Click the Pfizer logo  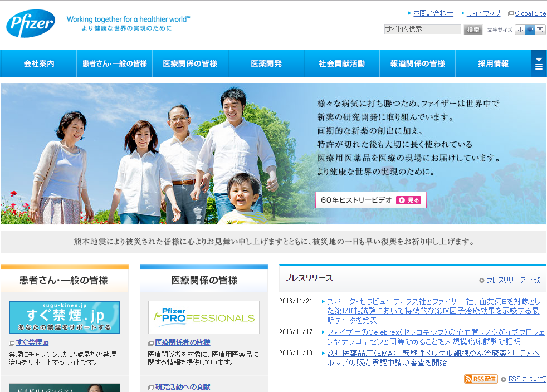(31, 23)
